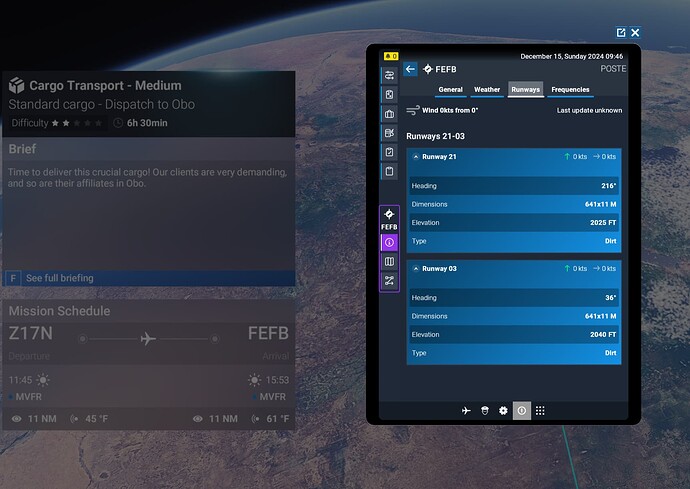The height and width of the screenshot is (489, 690).
Task: Click See full briefing button
Action: pos(149,278)
